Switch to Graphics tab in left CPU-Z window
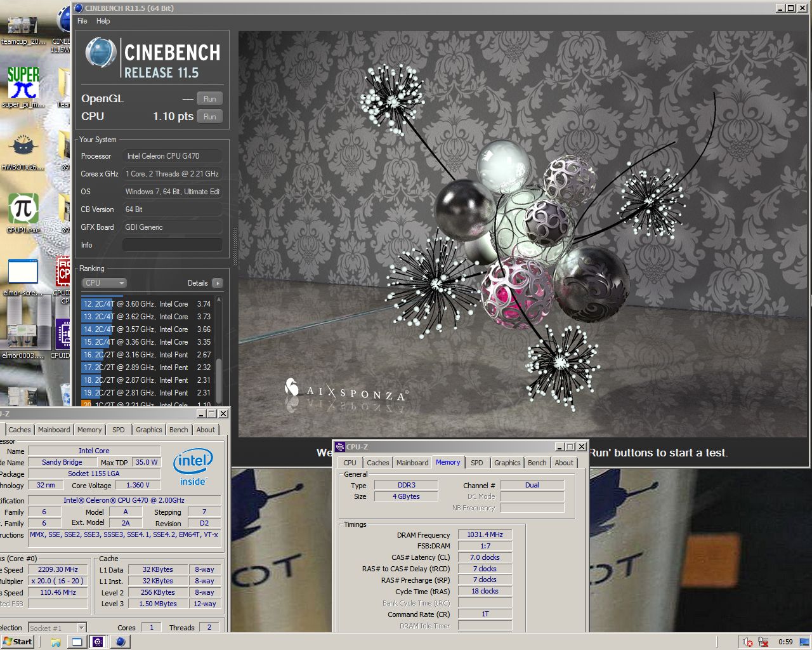The image size is (812, 650). (x=149, y=430)
